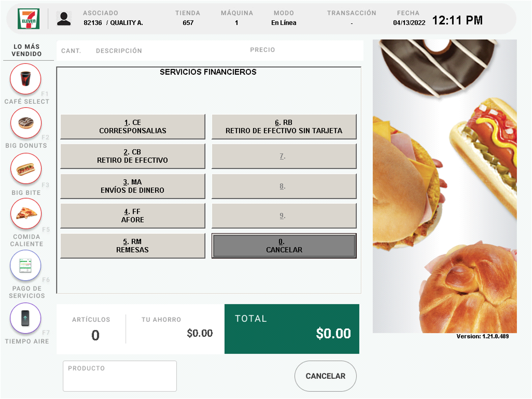This screenshot has width=532, height=399.
Task: Click the green Total amount panel
Action: pos(292,329)
